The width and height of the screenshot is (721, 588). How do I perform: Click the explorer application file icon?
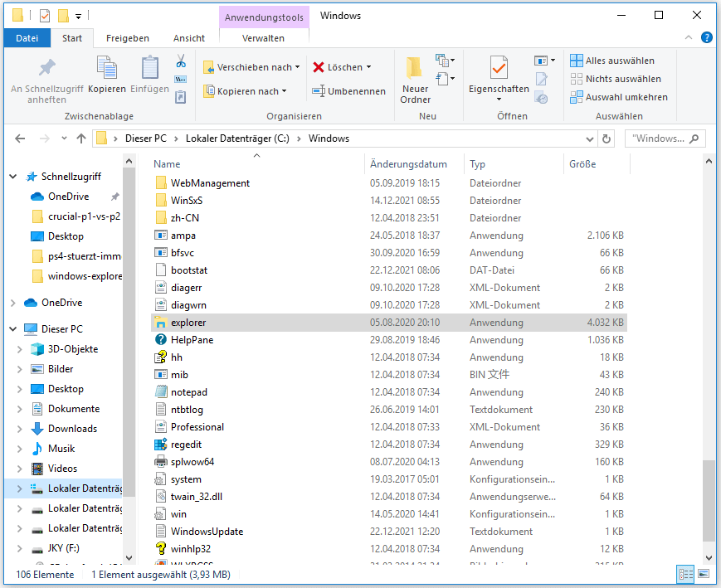[160, 323]
